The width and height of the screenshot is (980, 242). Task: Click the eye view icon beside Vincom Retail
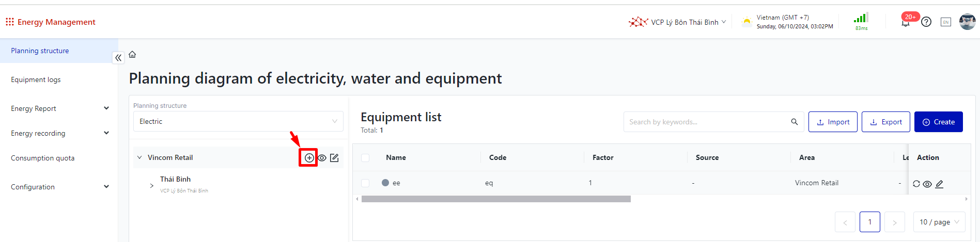pos(322,158)
